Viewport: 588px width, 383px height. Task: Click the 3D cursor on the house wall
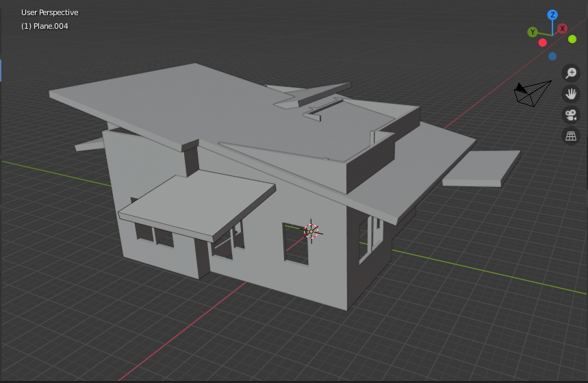tap(311, 232)
